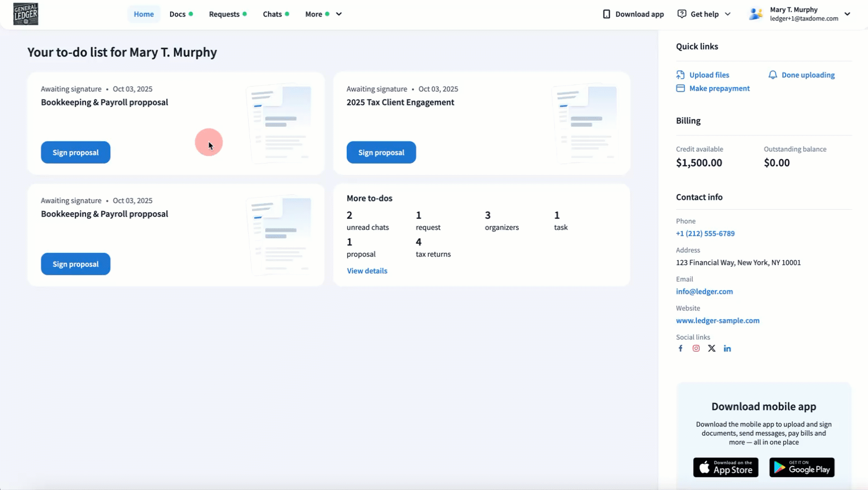Click View details under More to-dos
The image size is (868, 490).
click(367, 271)
